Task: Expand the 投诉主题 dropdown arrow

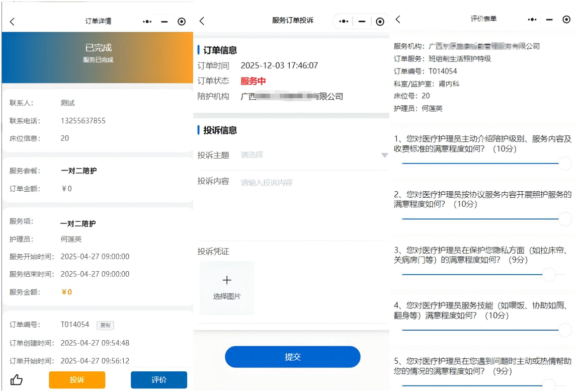Action: [384, 155]
